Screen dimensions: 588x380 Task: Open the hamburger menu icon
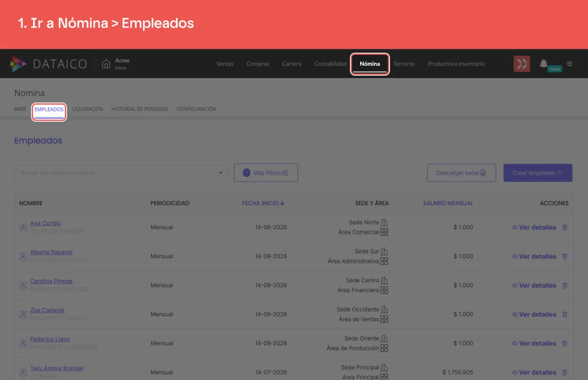coord(570,63)
